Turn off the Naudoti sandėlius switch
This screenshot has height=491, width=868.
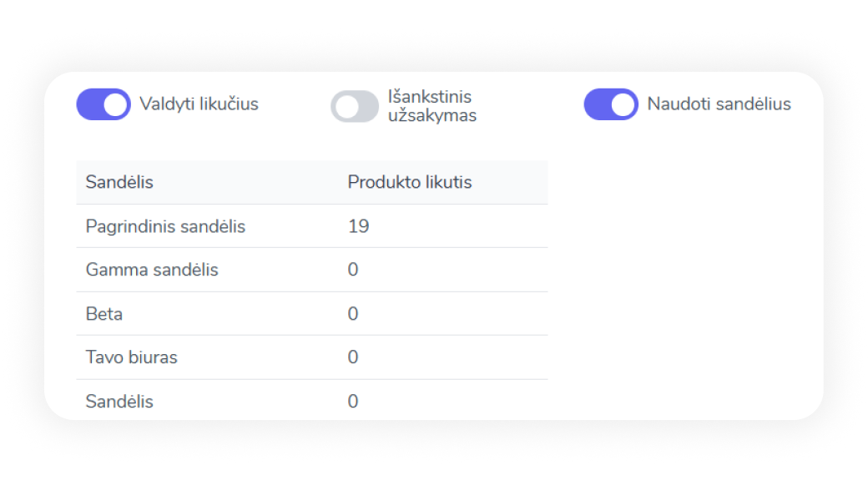pos(610,104)
